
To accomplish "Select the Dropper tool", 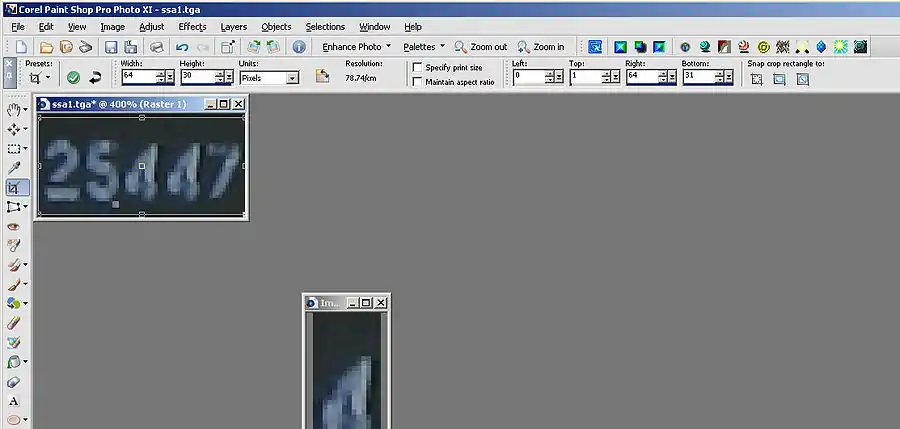I will [14, 168].
